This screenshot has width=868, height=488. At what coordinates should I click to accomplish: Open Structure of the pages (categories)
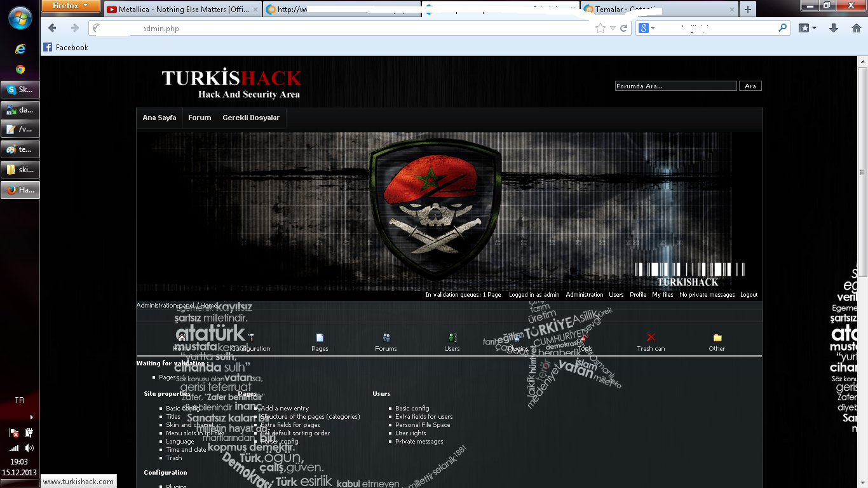click(310, 417)
